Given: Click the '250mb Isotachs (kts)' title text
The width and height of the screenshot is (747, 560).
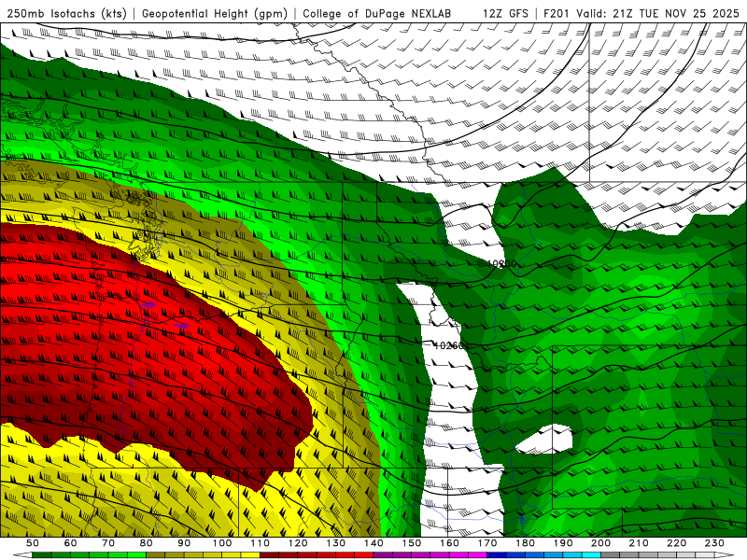Looking at the screenshot, I should pyautogui.click(x=67, y=14).
